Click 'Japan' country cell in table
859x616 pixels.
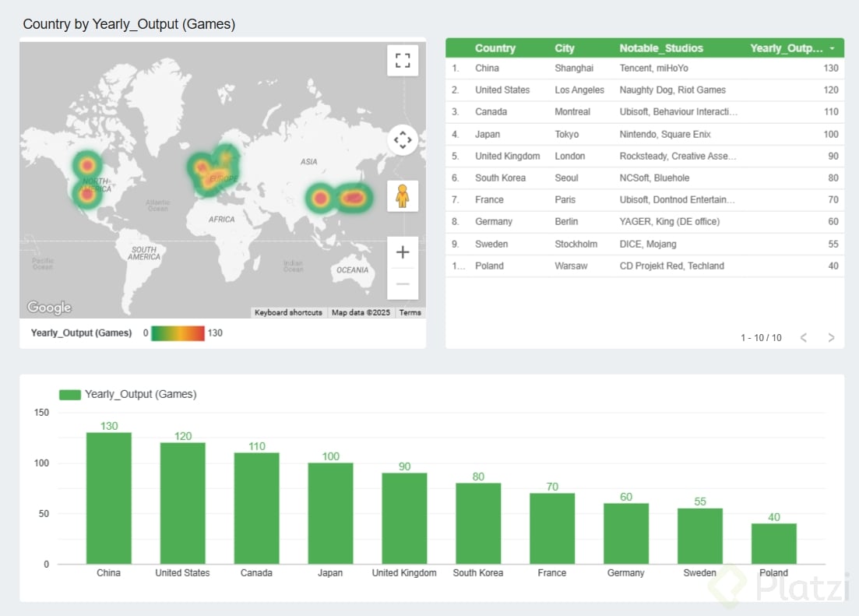[x=488, y=134]
